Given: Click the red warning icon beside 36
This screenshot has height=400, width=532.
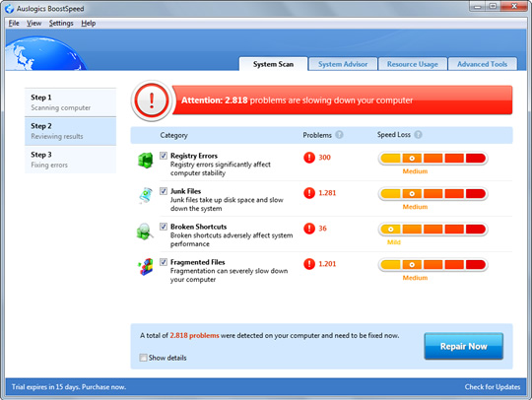Looking at the screenshot, I should click(309, 229).
